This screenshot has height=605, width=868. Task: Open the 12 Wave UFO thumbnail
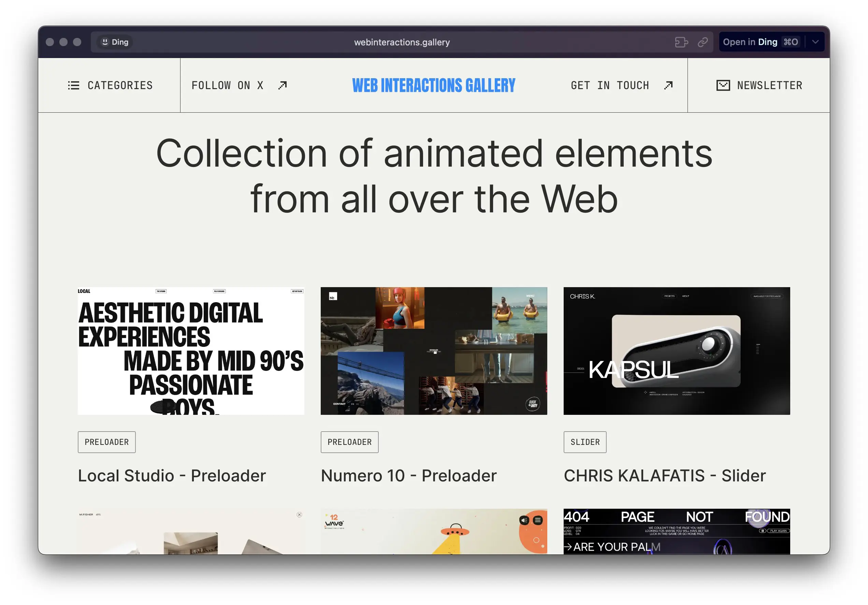[434, 532]
